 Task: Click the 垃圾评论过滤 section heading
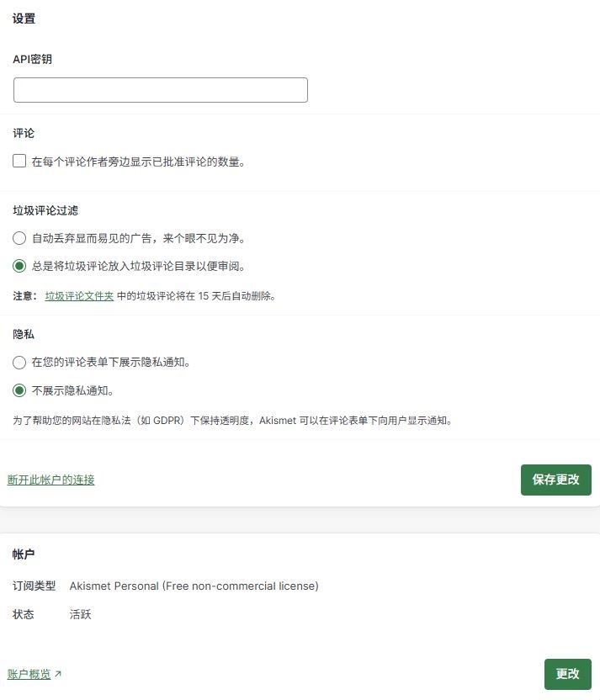45,210
